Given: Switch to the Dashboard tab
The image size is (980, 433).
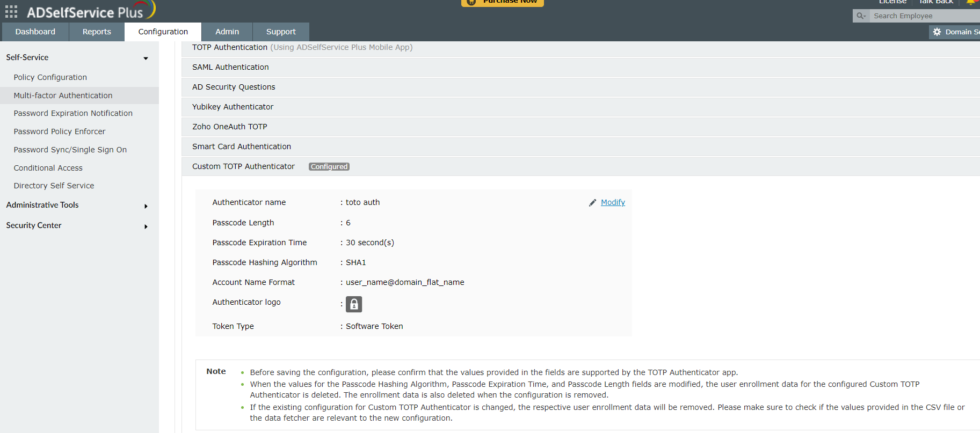Looking at the screenshot, I should tap(35, 32).
